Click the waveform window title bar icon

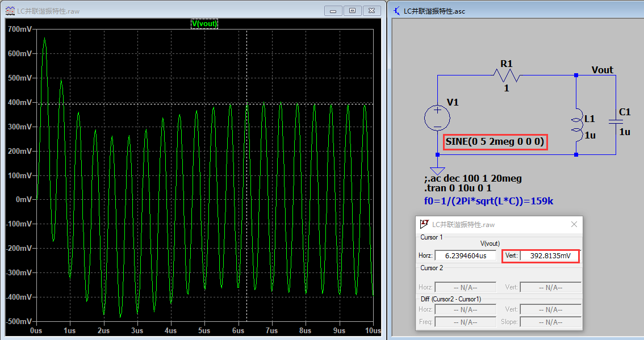pyautogui.click(x=10, y=11)
